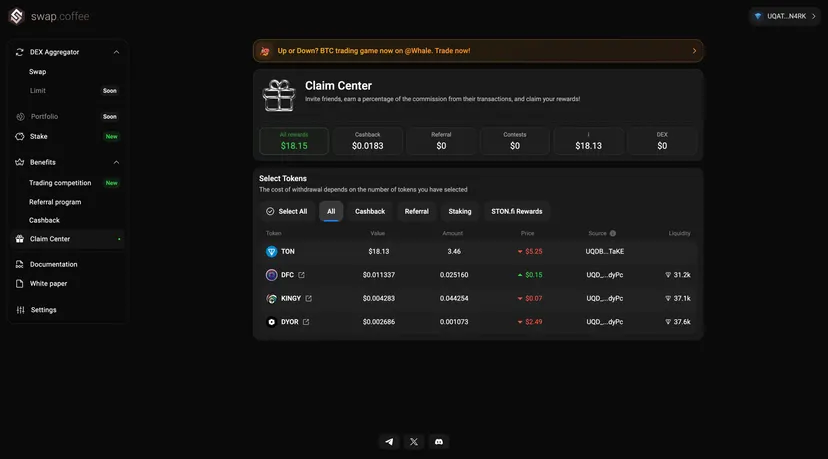Viewport: 828px width, 459px height.
Task: Open the Telegram link icon
Action: pyautogui.click(x=389, y=442)
